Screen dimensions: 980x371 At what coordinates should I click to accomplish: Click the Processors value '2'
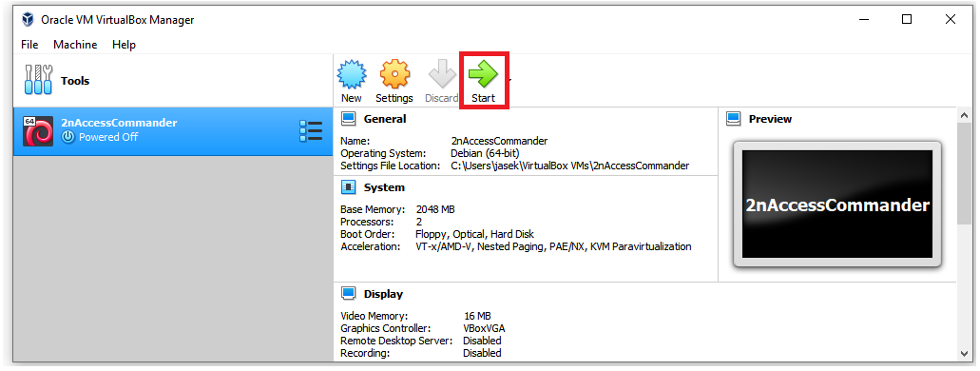[419, 222]
